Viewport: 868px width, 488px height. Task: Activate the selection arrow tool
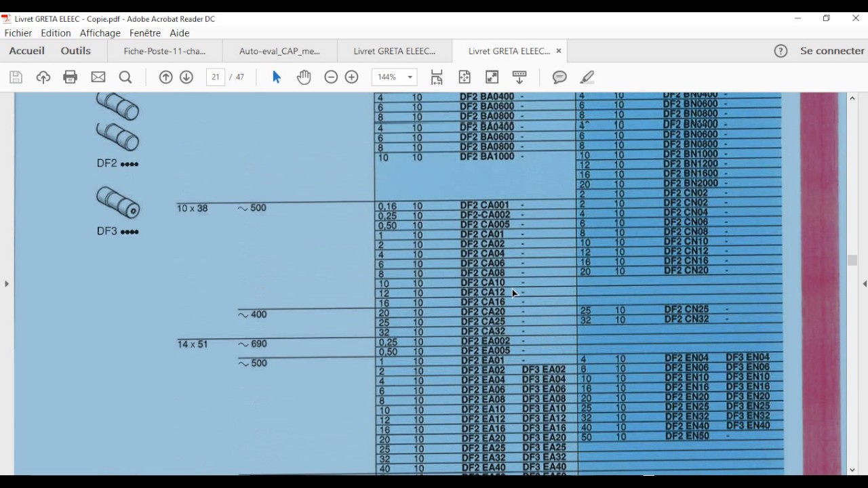(x=277, y=77)
